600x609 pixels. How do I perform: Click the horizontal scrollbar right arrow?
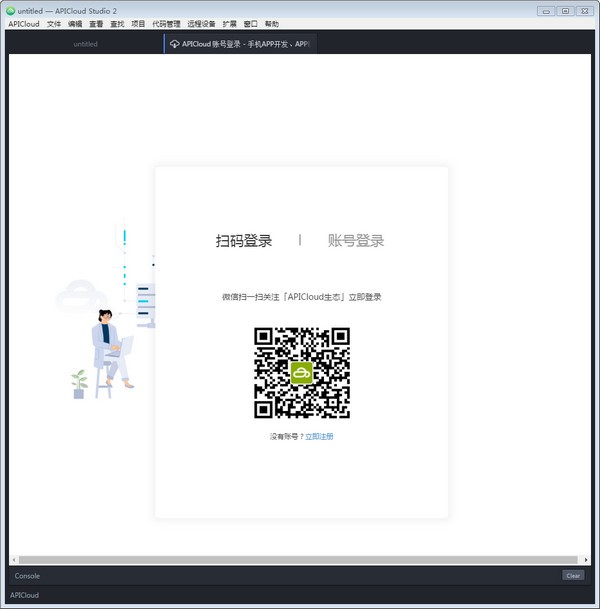(586, 559)
